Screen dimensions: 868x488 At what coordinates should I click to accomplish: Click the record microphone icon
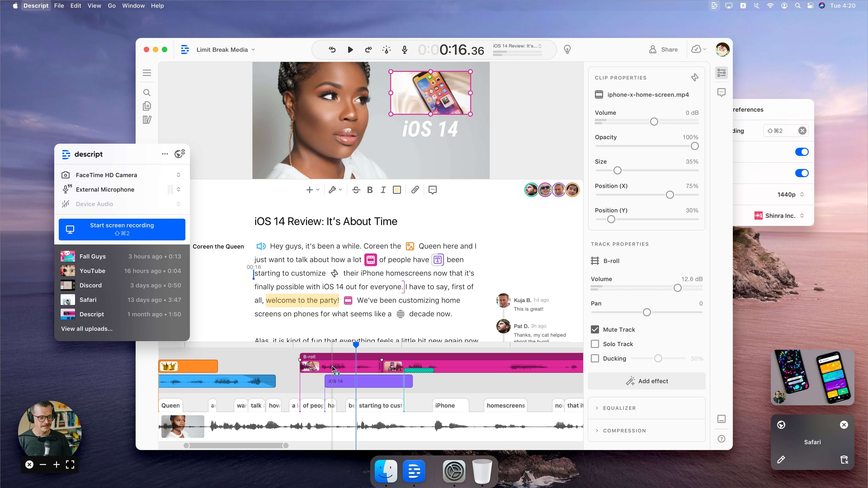click(404, 49)
